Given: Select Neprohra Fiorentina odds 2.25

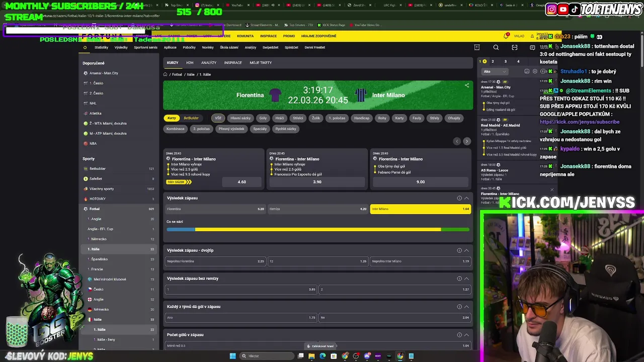Looking at the screenshot, I should (x=215, y=261).
